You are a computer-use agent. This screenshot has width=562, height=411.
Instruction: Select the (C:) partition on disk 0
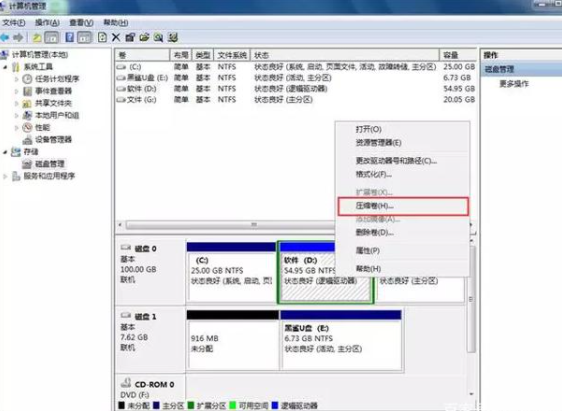point(231,272)
